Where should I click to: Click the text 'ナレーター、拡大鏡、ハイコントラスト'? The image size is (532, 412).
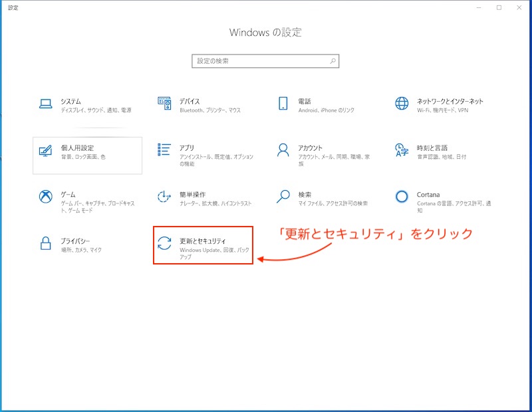point(215,203)
